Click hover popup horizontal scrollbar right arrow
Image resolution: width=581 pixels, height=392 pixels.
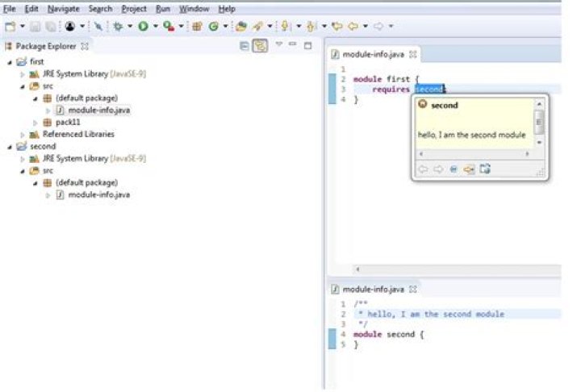click(527, 153)
